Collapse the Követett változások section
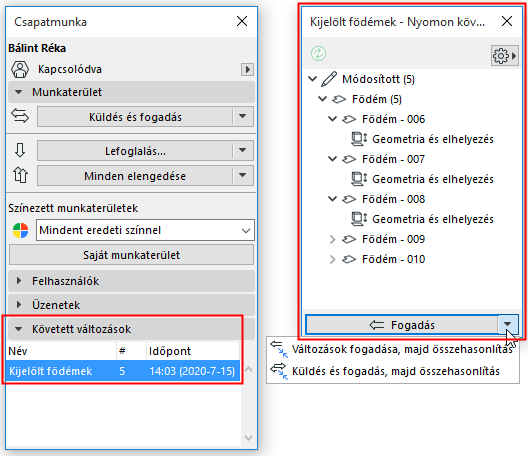This screenshot has height=456, width=528. [19, 329]
